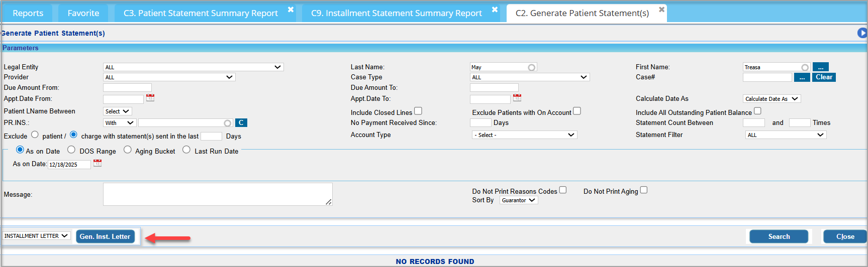The height and width of the screenshot is (267, 868).
Task: Open calendar for As on Date
Action: [x=98, y=163]
